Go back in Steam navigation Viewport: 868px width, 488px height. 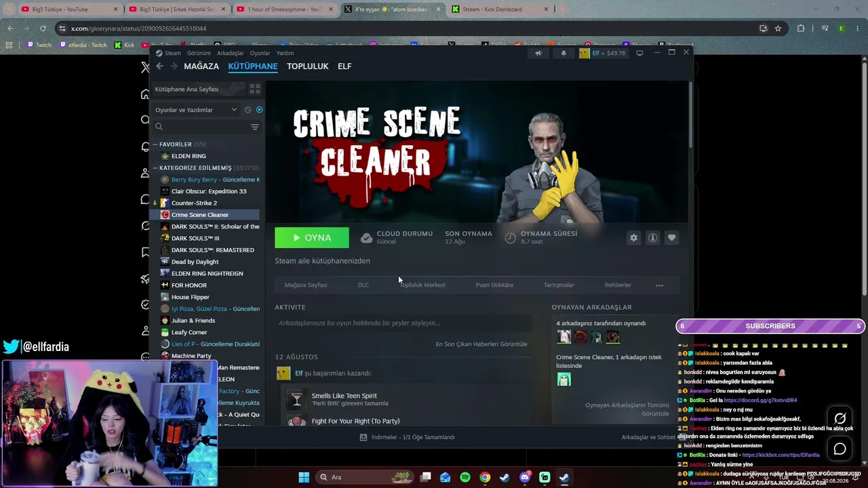click(x=159, y=66)
